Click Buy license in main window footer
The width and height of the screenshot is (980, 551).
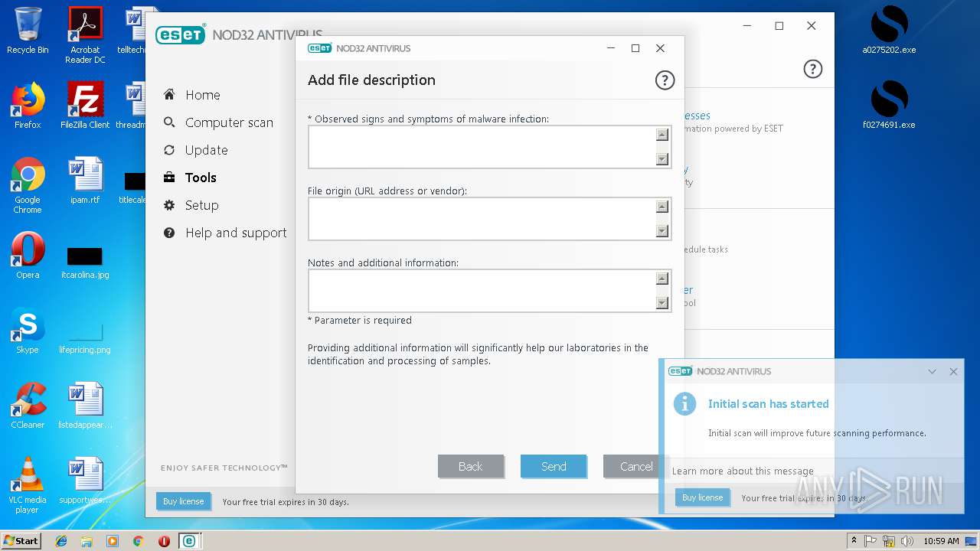184,501
